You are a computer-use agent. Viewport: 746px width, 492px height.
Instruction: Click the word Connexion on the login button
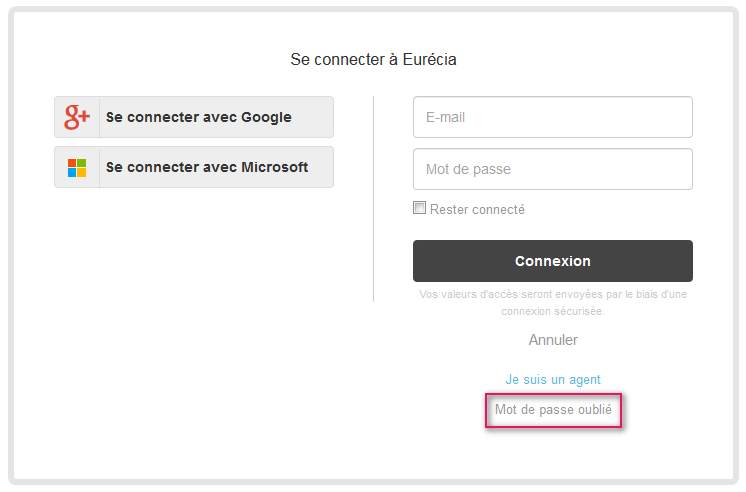(x=553, y=261)
